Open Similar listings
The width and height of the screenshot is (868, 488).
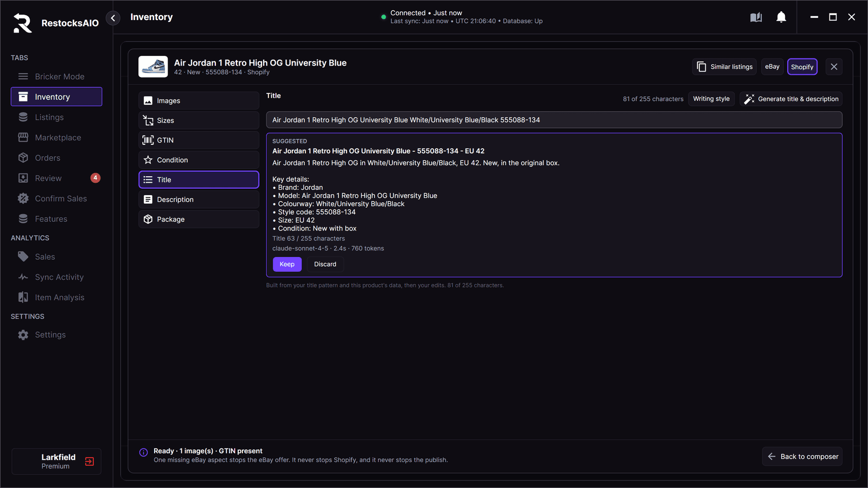pos(724,67)
